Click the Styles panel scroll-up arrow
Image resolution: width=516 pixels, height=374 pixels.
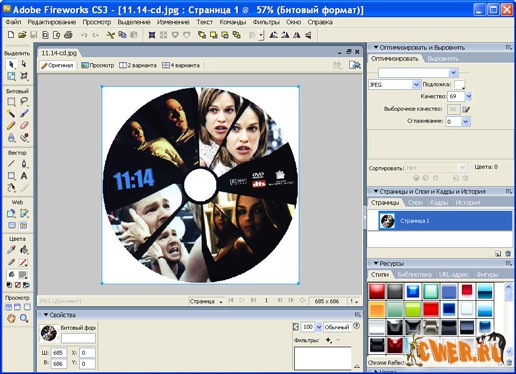click(x=508, y=287)
